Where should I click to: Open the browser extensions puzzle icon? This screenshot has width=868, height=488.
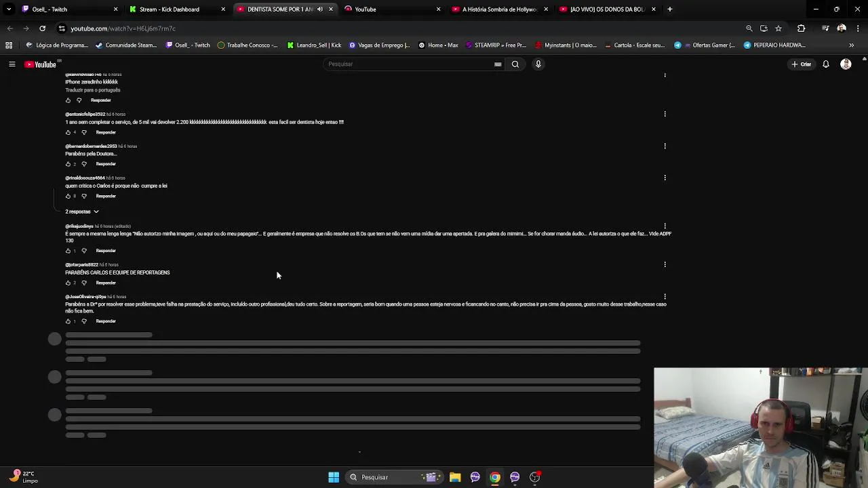(801, 28)
